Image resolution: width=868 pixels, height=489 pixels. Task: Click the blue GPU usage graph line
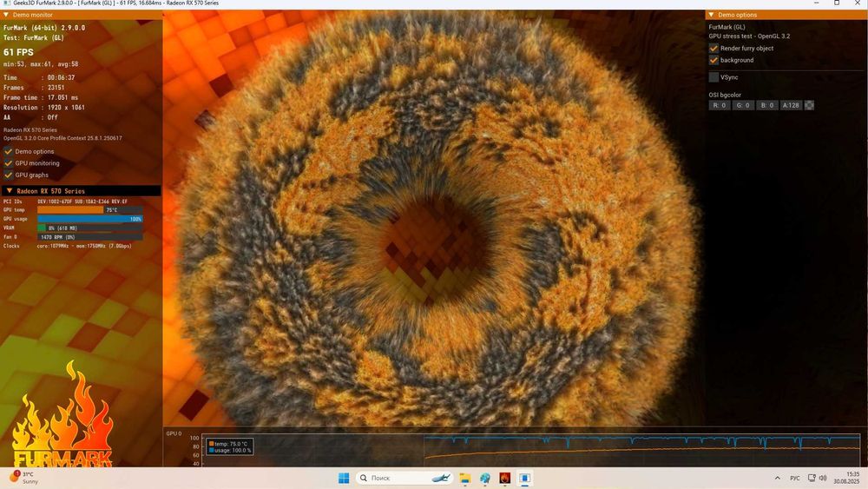[642, 438]
